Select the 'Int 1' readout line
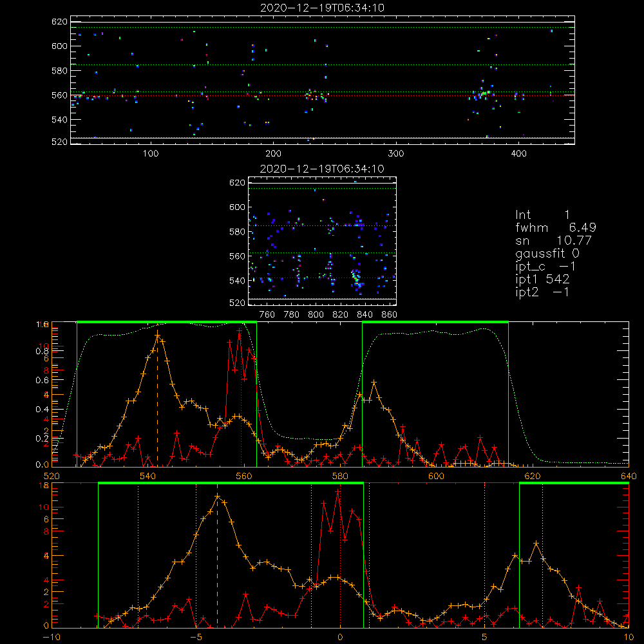This screenshot has width=644, height=644. tap(542, 215)
